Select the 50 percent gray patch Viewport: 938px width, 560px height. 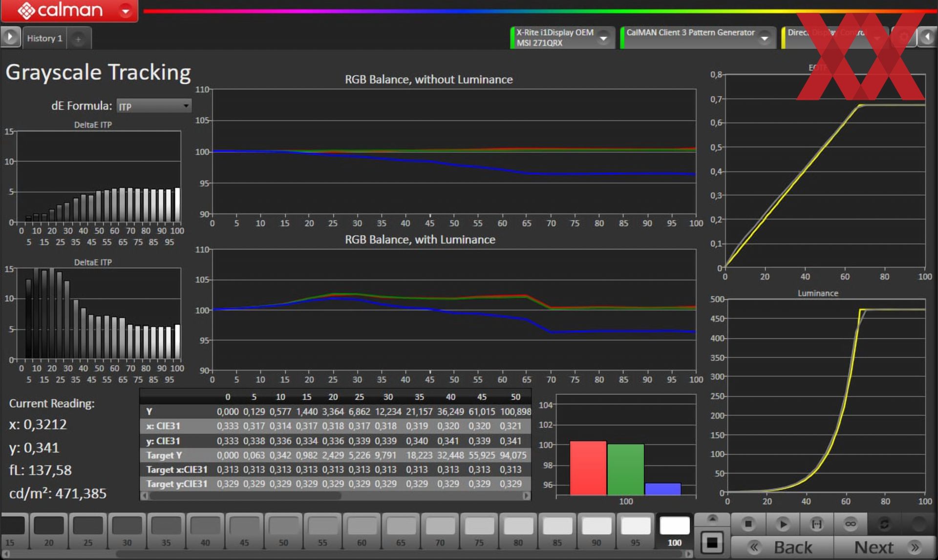pyautogui.click(x=283, y=531)
